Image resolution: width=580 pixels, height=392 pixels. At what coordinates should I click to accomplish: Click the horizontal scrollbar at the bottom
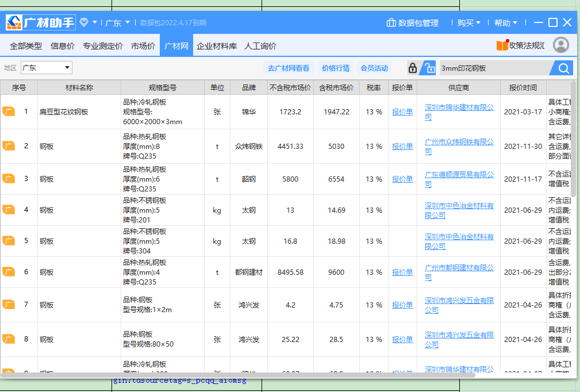point(237,375)
